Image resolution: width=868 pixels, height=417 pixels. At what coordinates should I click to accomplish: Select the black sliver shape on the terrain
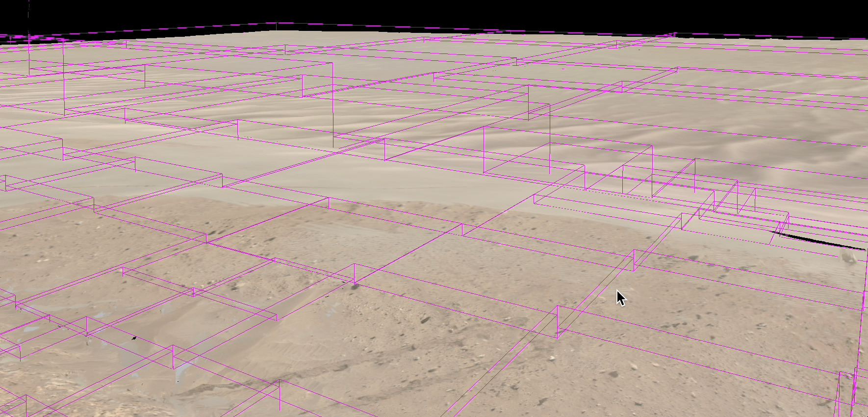818,241
